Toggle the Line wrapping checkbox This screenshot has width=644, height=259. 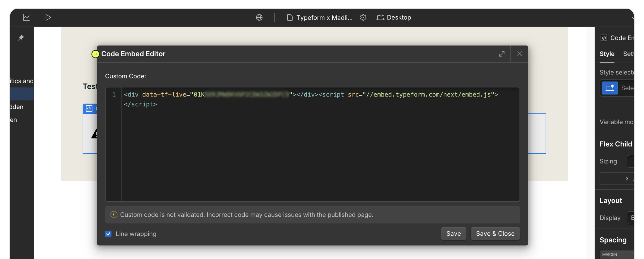[108, 234]
